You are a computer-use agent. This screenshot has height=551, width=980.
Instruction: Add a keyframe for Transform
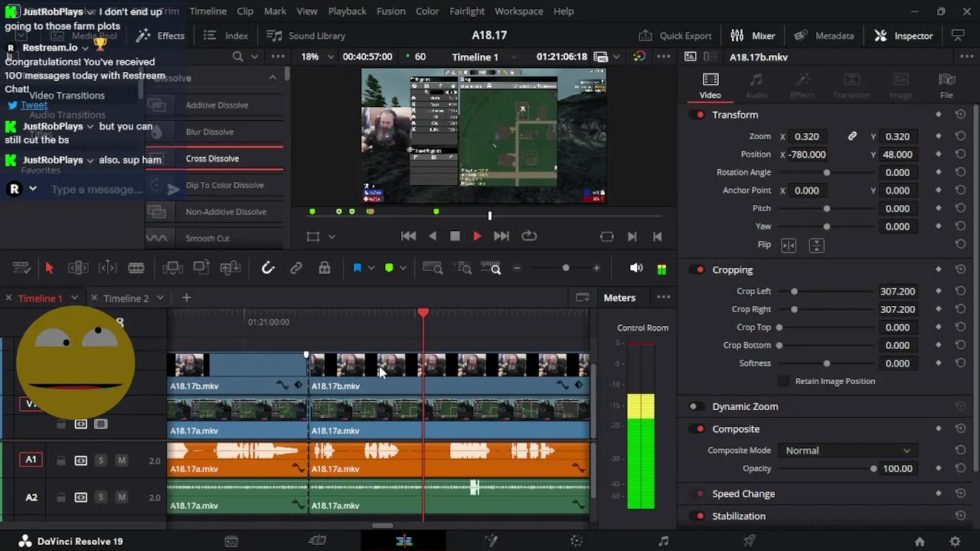[939, 115]
